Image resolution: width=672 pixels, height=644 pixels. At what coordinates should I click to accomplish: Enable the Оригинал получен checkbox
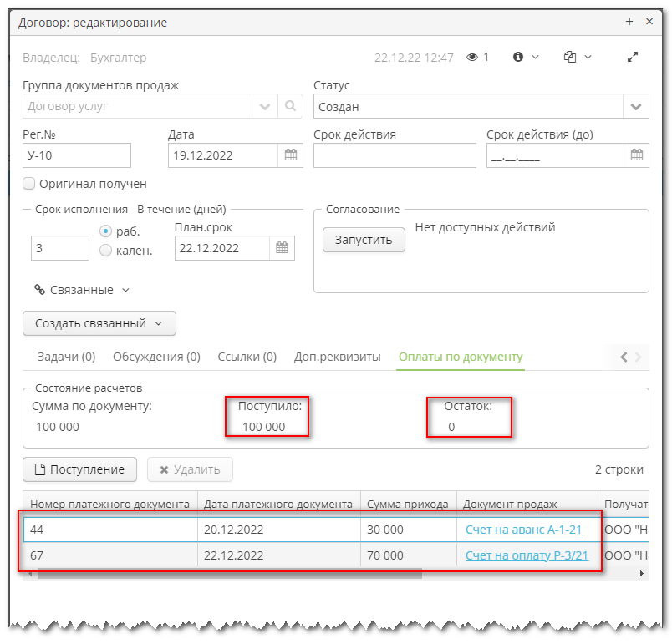coord(29,184)
